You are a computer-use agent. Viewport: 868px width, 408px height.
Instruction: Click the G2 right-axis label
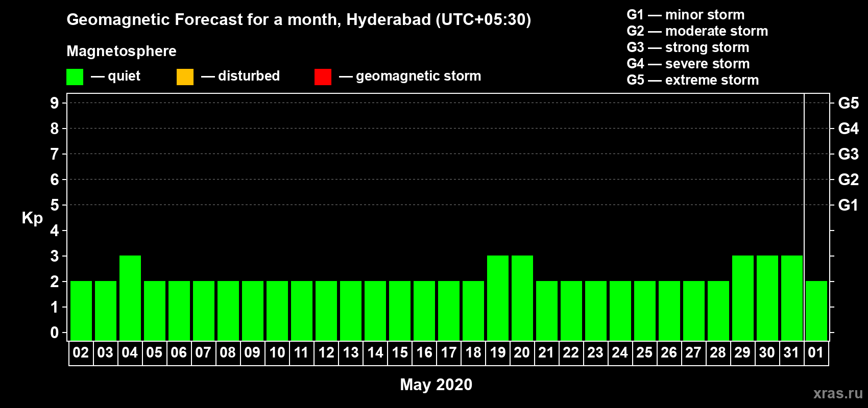849,180
